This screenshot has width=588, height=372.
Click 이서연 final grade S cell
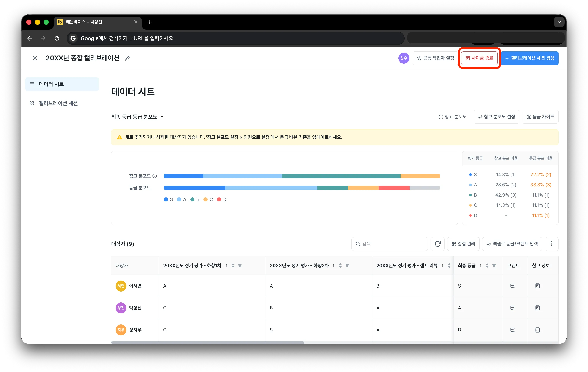pyautogui.click(x=478, y=286)
